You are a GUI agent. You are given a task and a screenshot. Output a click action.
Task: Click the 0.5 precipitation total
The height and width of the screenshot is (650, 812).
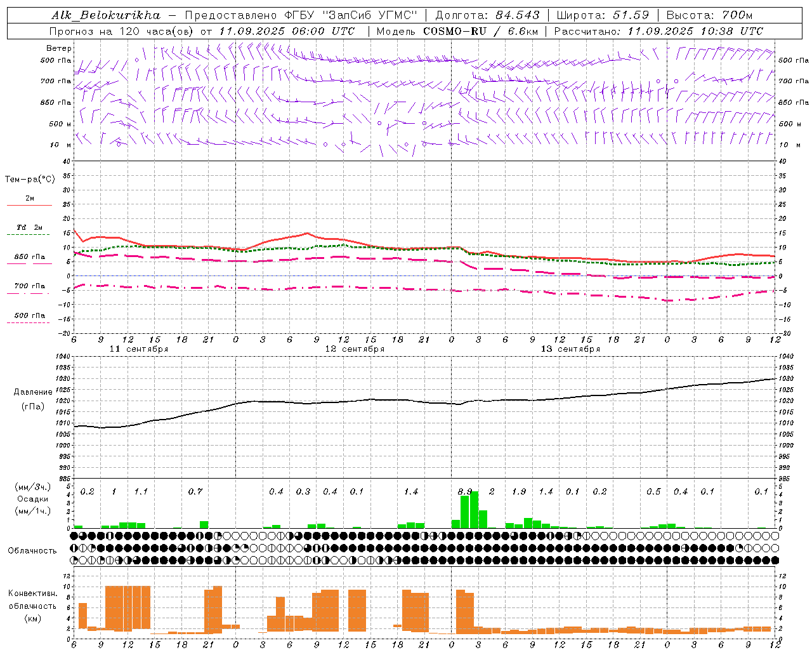point(653,492)
